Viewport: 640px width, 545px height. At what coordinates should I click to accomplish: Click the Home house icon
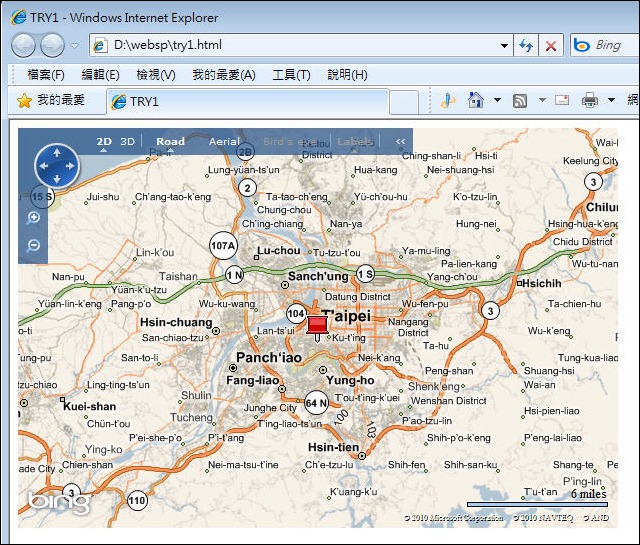pyautogui.click(x=476, y=100)
